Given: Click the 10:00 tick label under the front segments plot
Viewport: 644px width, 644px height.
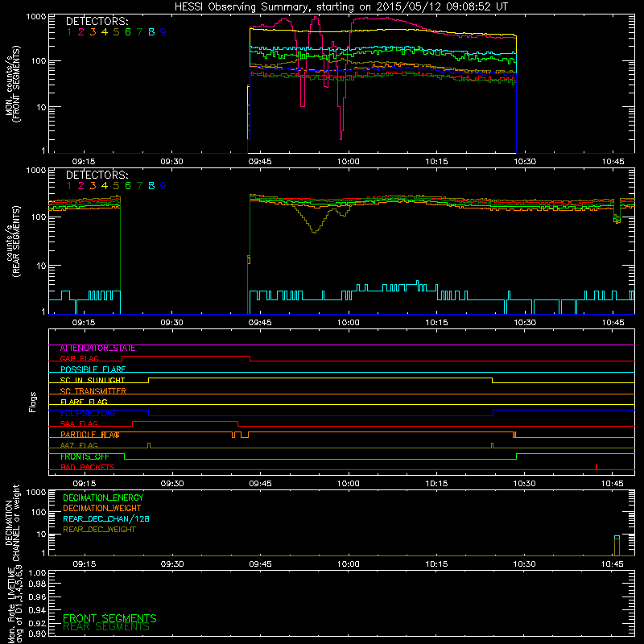Looking at the screenshot, I should point(348,162).
